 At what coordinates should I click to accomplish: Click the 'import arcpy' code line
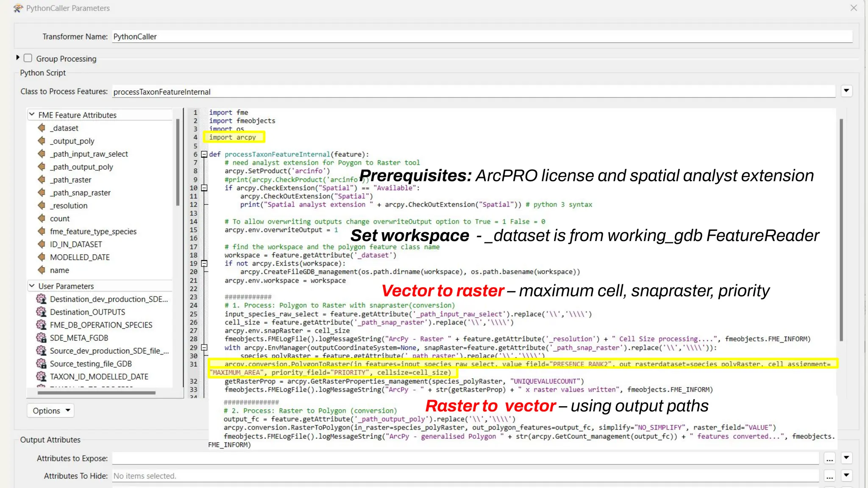point(233,137)
